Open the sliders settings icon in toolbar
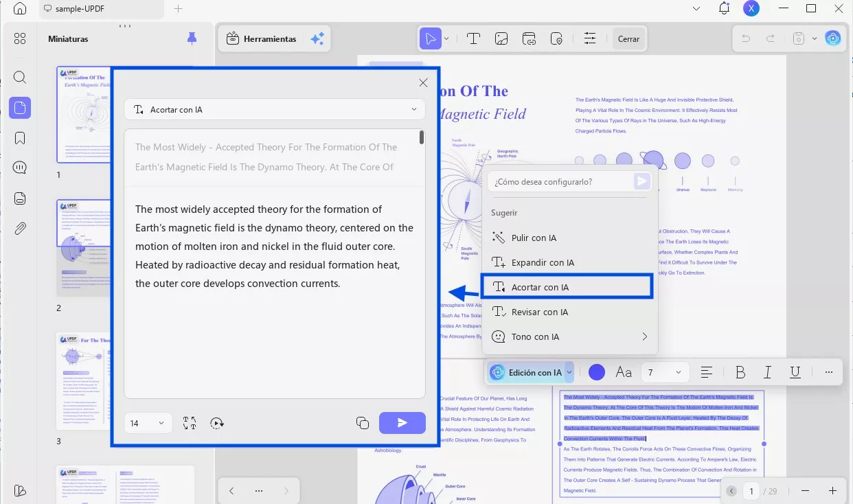This screenshot has height=504, width=853. (x=589, y=38)
